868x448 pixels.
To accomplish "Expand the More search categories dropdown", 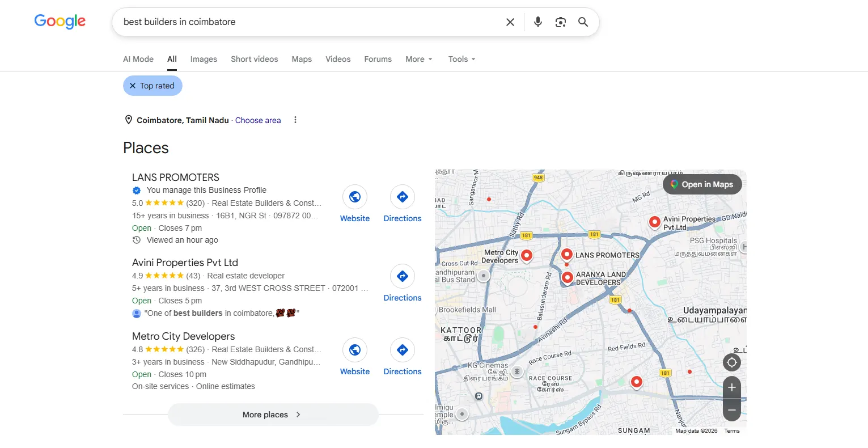I will click(x=419, y=59).
